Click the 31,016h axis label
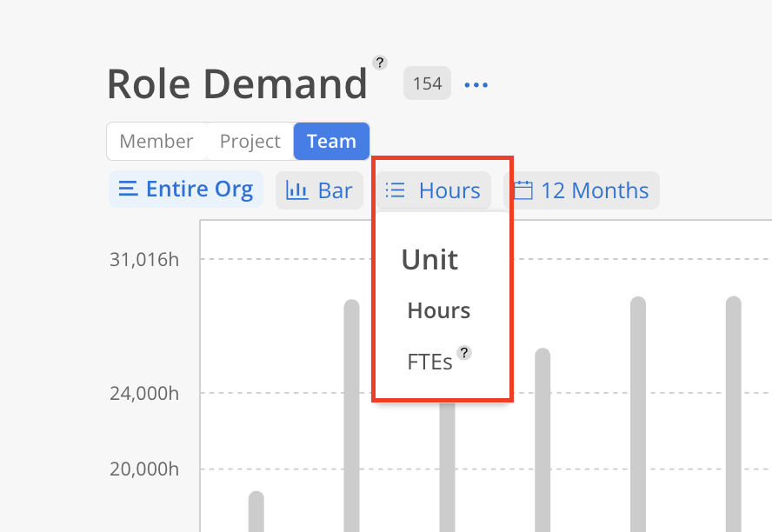 144,259
